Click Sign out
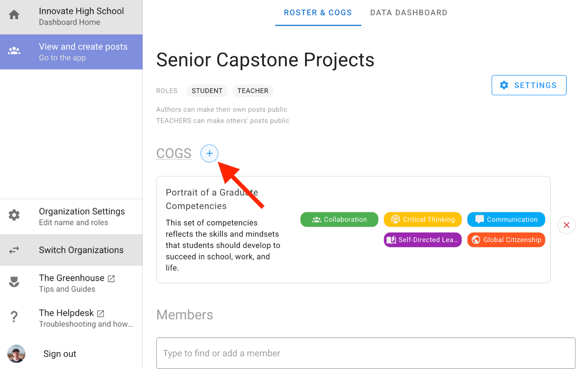588x369 pixels. [x=60, y=354]
